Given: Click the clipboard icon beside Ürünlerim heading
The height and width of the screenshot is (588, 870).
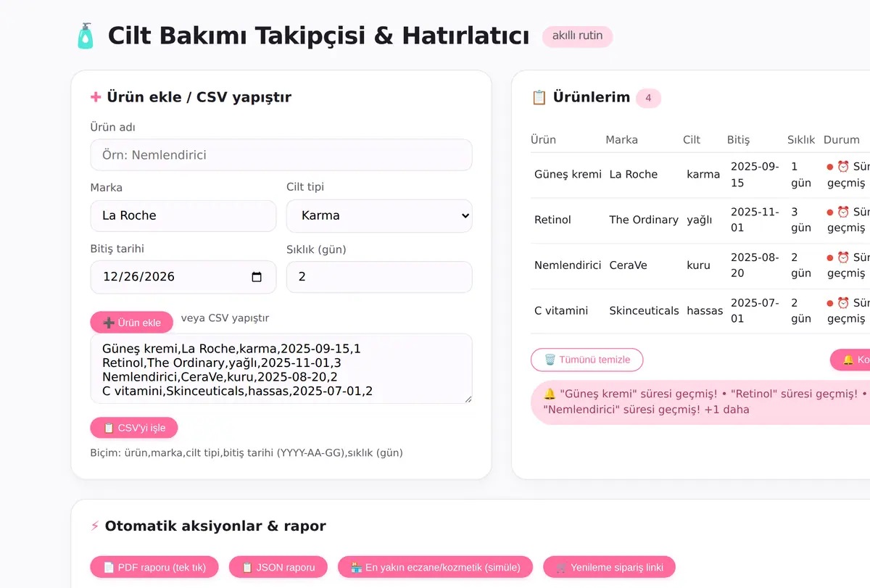Looking at the screenshot, I should 539,97.
